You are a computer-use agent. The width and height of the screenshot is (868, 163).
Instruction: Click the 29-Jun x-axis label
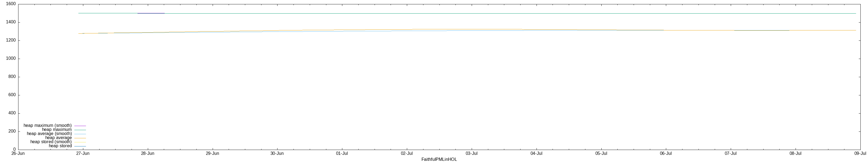[x=212, y=153]
